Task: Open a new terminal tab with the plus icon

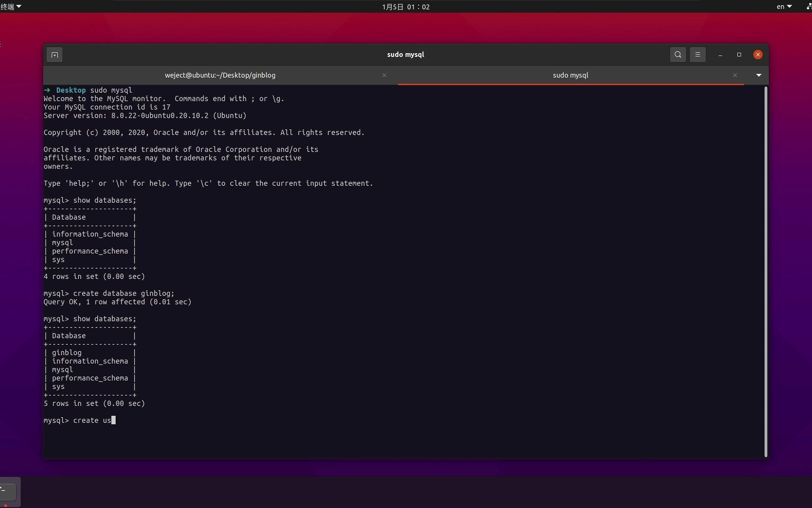Action: (55, 55)
